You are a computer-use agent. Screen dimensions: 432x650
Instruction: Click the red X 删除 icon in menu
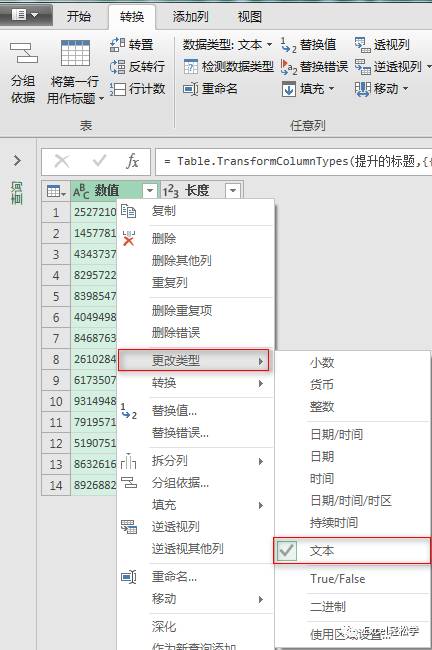click(129, 238)
